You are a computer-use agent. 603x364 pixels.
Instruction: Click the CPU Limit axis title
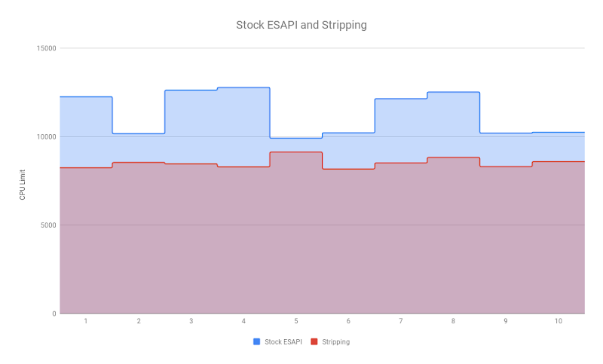point(23,185)
